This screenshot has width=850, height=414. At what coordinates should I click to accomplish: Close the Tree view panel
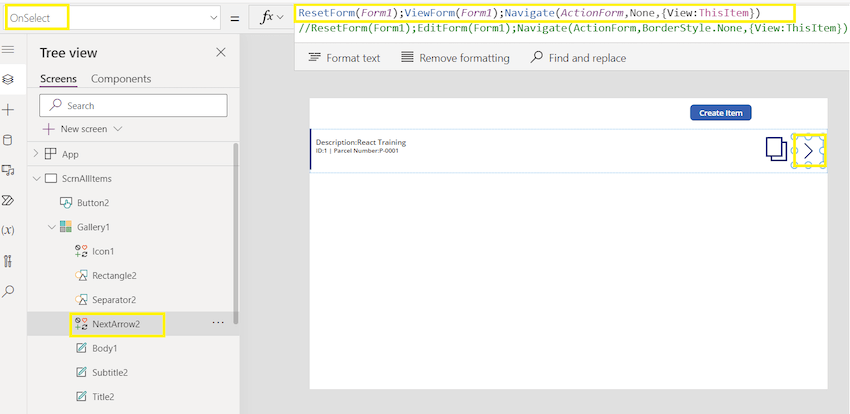[x=221, y=52]
